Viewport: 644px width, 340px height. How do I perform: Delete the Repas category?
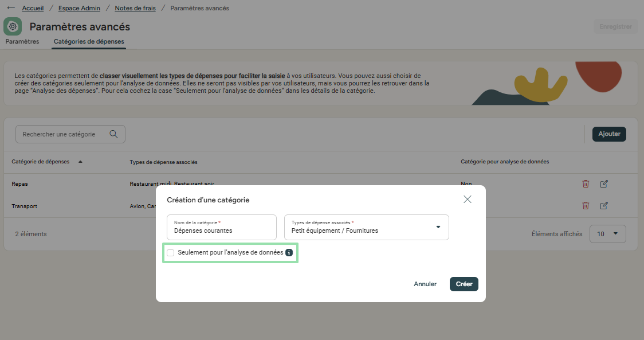(x=586, y=184)
